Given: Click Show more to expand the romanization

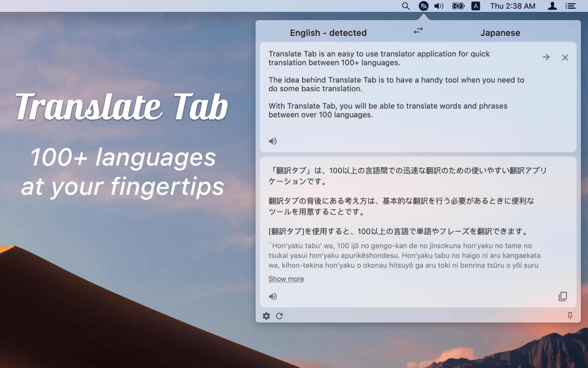Looking at the screenshot, I should [x=286, y=279].
